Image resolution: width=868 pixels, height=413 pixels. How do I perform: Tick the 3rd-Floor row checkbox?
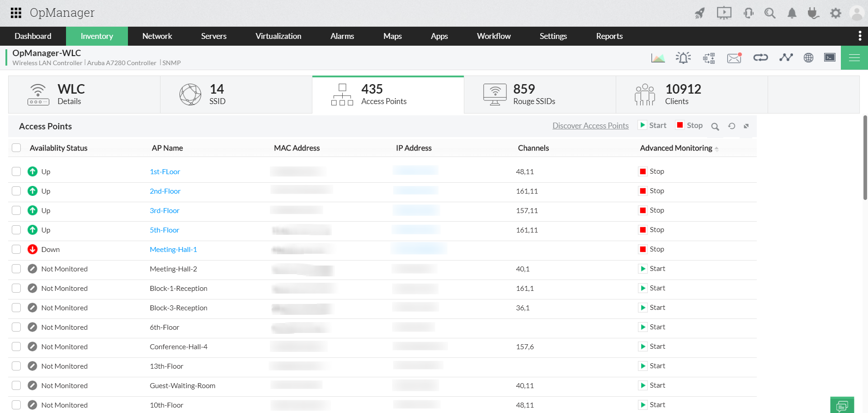click(x=16, y=210)
